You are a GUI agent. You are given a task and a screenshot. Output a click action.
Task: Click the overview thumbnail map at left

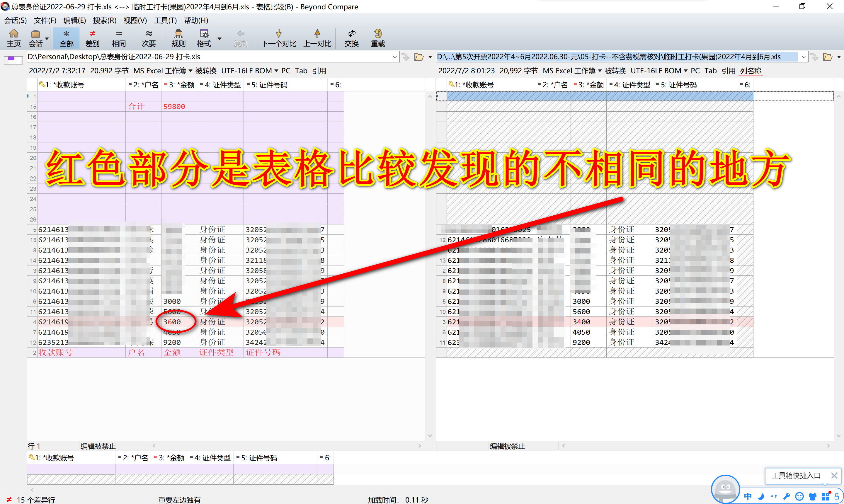(x=13, y=60)
